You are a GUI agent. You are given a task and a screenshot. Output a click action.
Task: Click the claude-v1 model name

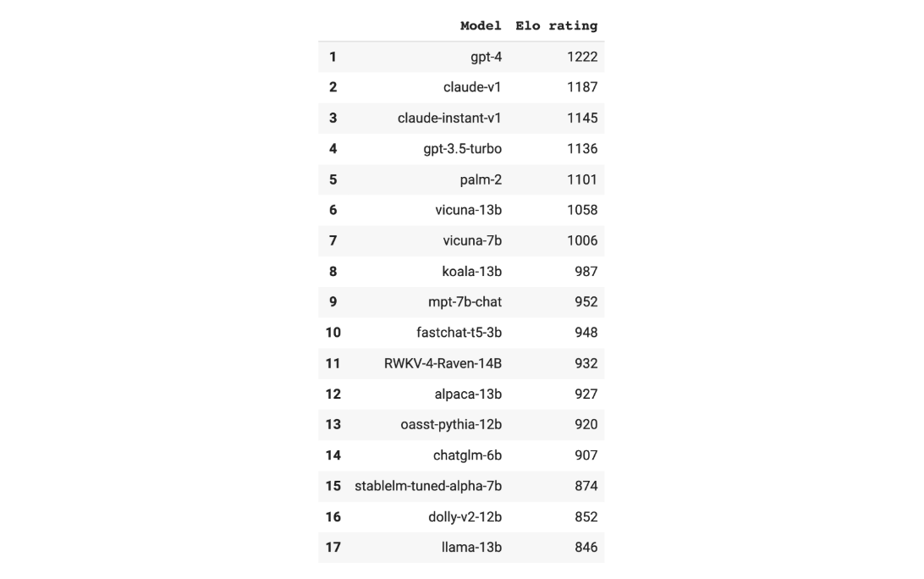click(472, 87)
